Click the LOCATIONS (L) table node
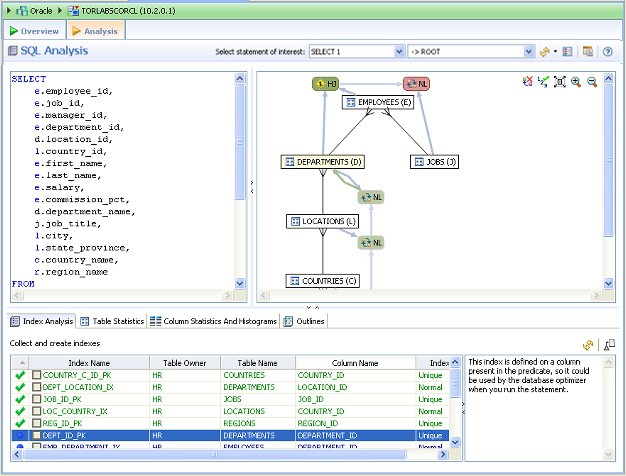 323,221
